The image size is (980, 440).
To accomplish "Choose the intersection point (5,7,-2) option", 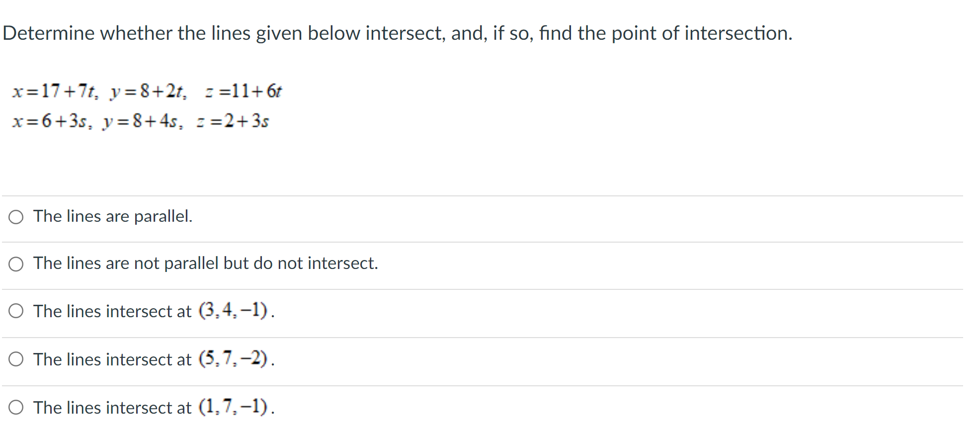I will click(x=16, y=359).
